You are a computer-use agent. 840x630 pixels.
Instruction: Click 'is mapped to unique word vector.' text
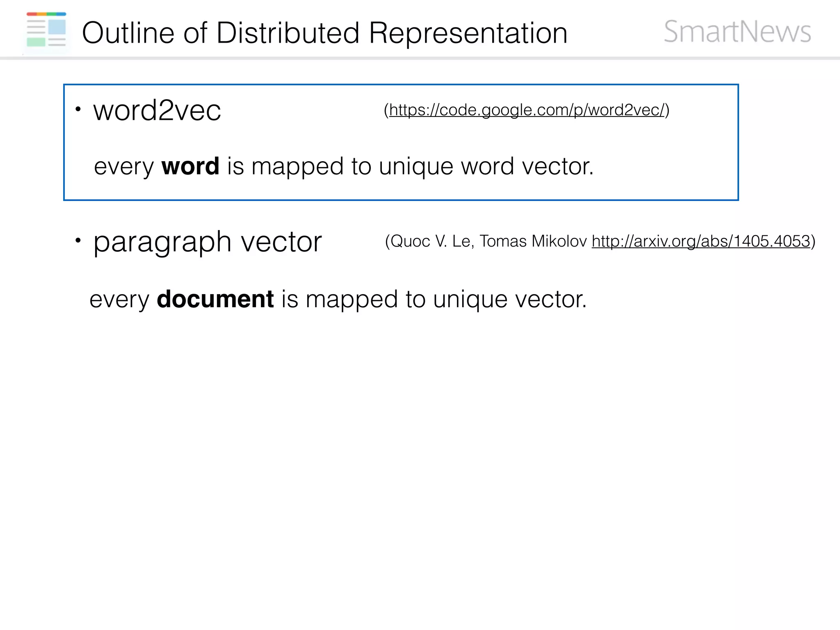(411, 167)
